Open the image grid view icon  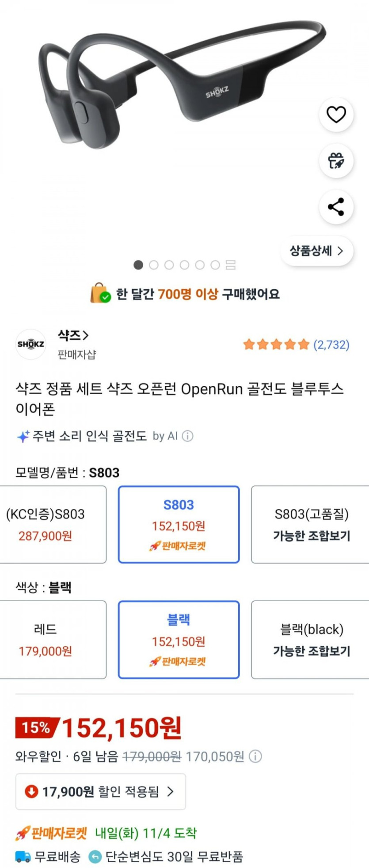pos(230,265)
